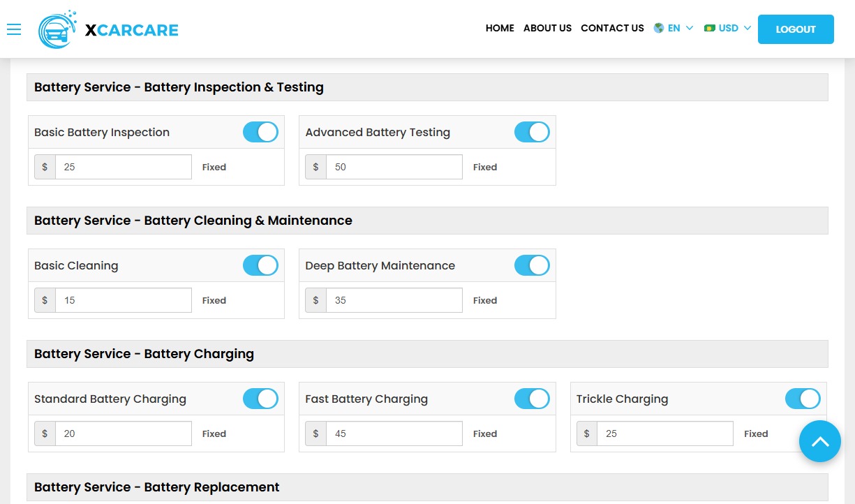
Task: Open the hamburger sidebar menu
Action: click(14, 29)
